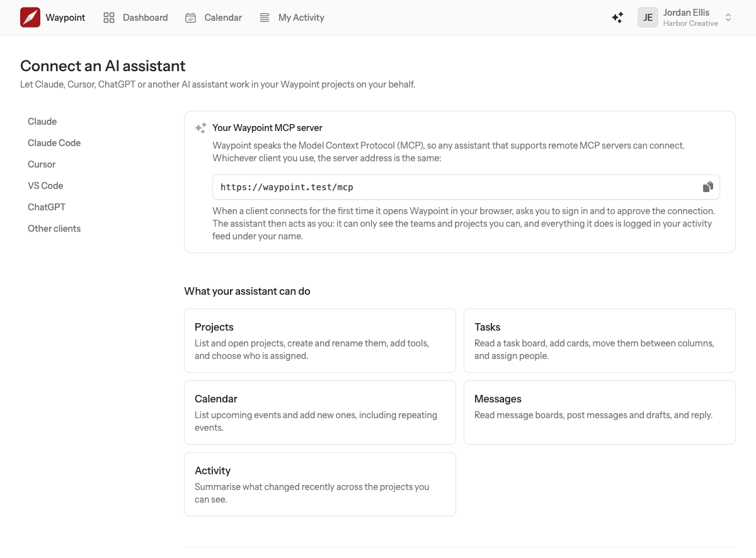Expand the Jordan Ellis account switcher chevron
Image resolution: width=756 pixels, height=558 pixels.
[728, 18]
